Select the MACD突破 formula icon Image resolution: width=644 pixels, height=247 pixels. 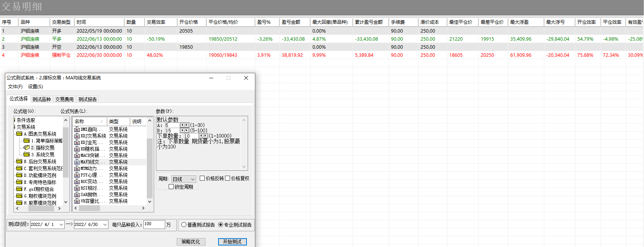[77, 155]
